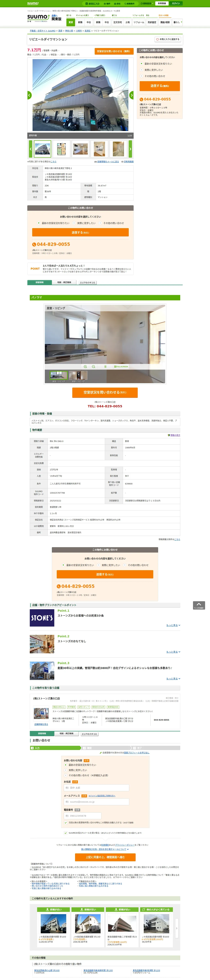The width and height of the screenshot is (210, 980).
Task: Open the panorama in FULLSCREEN
Action: [121, 367]
